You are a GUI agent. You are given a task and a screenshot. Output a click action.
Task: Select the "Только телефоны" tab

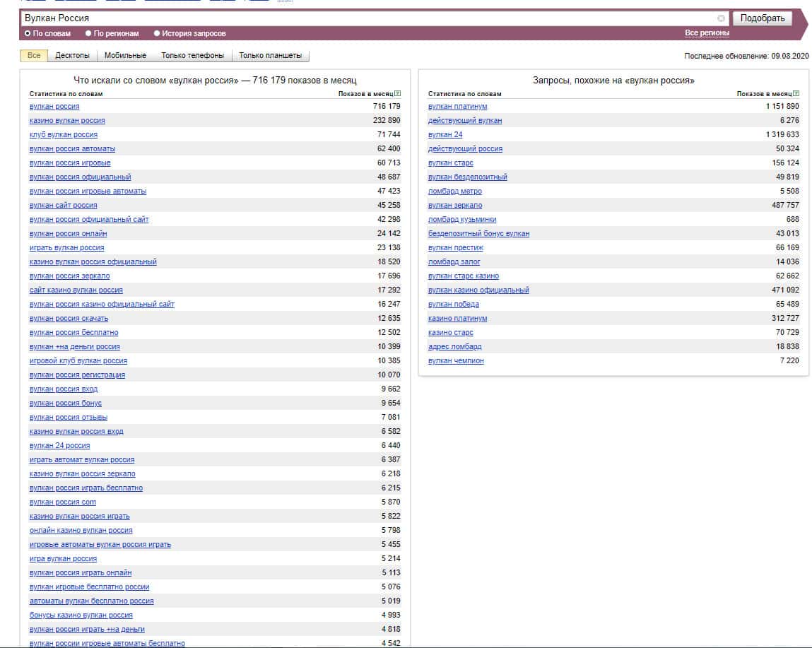click(x=192, y=56)
